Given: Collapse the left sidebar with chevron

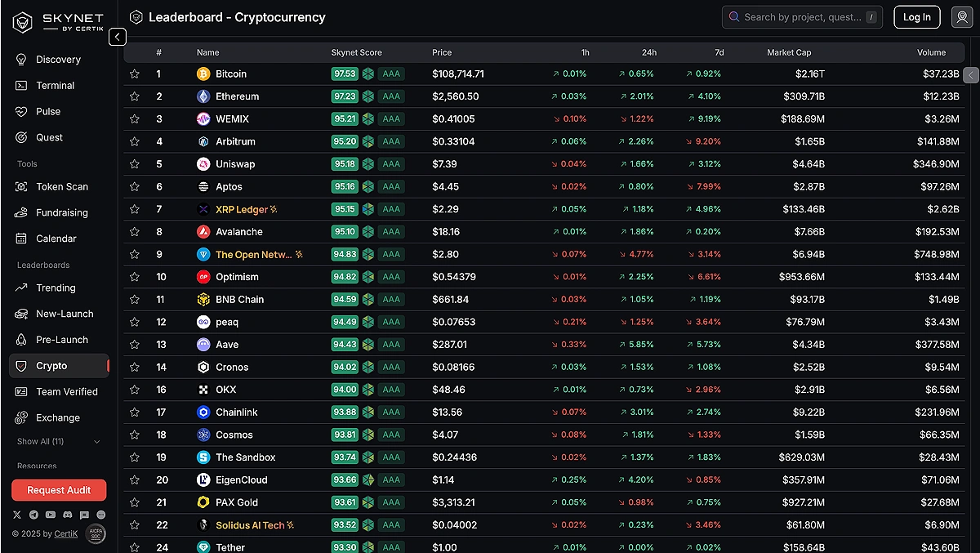Looking at the screenshot, I should coord(118,37).
